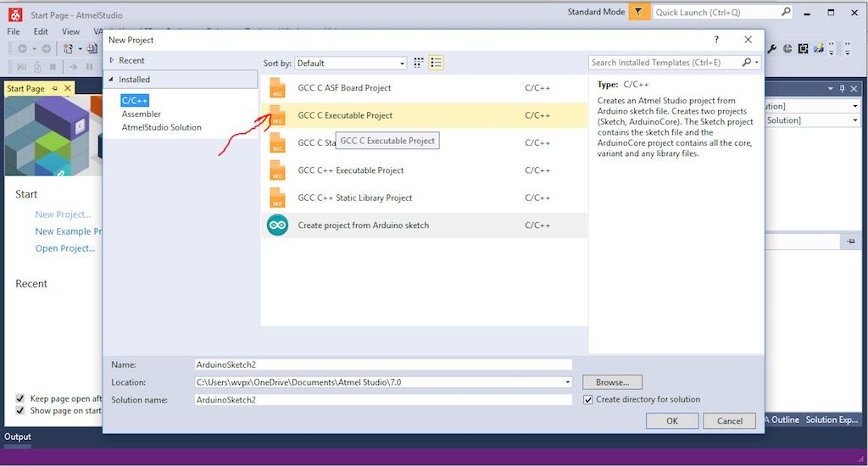This screenshot has width=868, height=467.
Task: Select Assembler in the template tree
Action: [142, 114]
